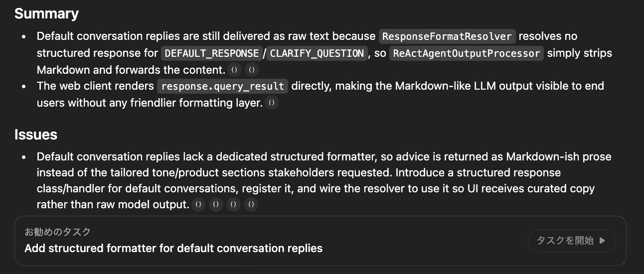Click the お勧めのタスク label
Image resolution: width=644 pixels, height=274 pixels.
[58, 232]
